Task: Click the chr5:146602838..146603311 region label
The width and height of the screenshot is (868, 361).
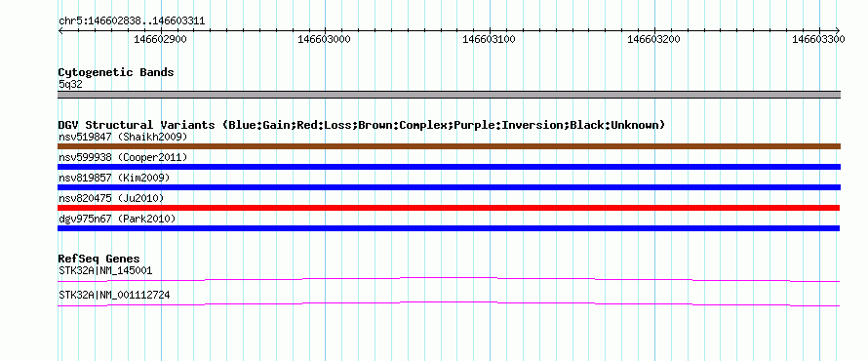Action: (132, 21)
